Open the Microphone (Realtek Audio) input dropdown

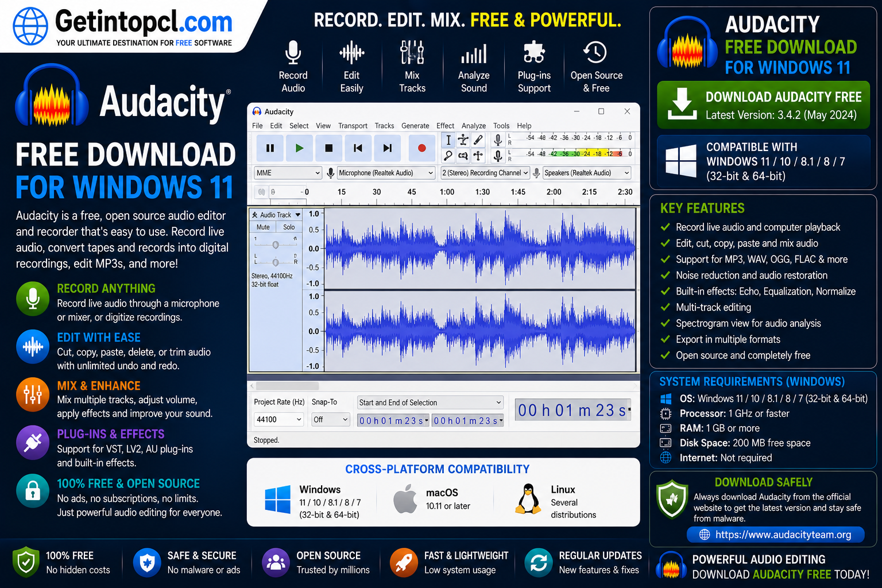pyautogui.click(x=386, y=173)
